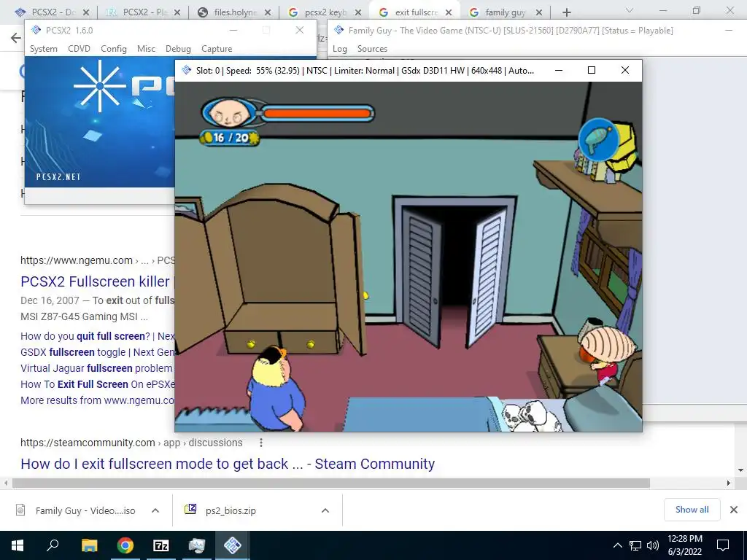The image size is (747, 560).
Task: Open the Sources menu in console window
Action: (x=372, y=49)
